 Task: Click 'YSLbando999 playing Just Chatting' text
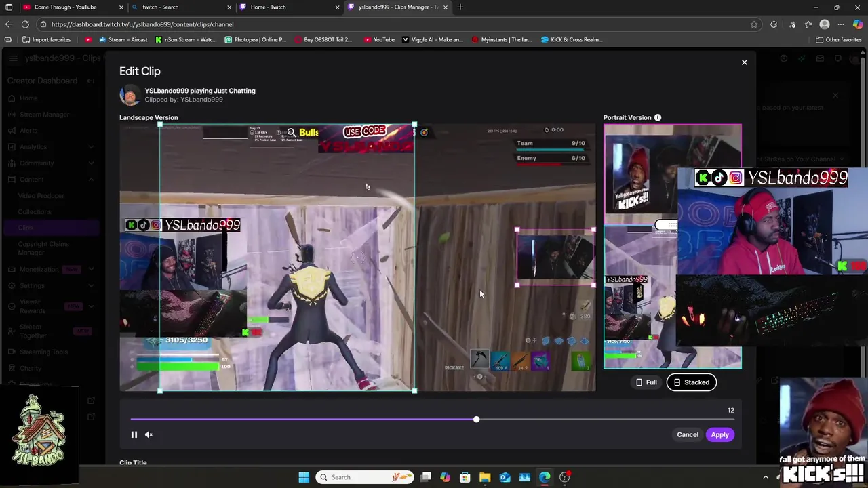point(200,91)
